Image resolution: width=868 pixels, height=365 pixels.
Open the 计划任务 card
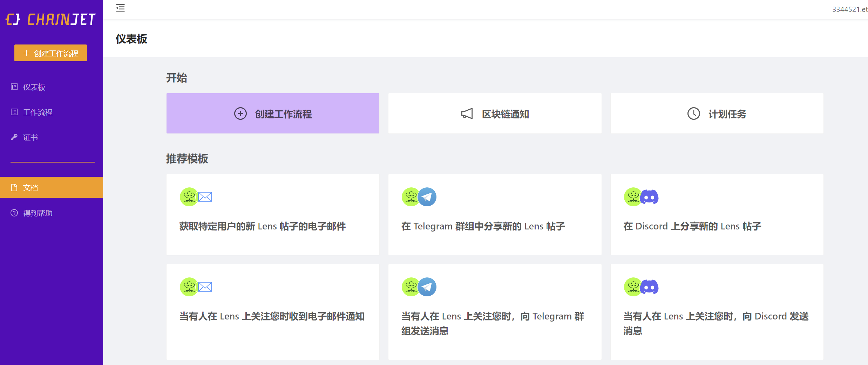tap(717, 113)
